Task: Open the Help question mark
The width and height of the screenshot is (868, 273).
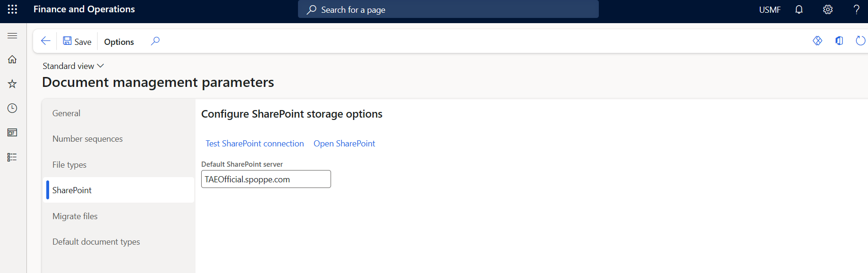Action: tap(857, 9)
